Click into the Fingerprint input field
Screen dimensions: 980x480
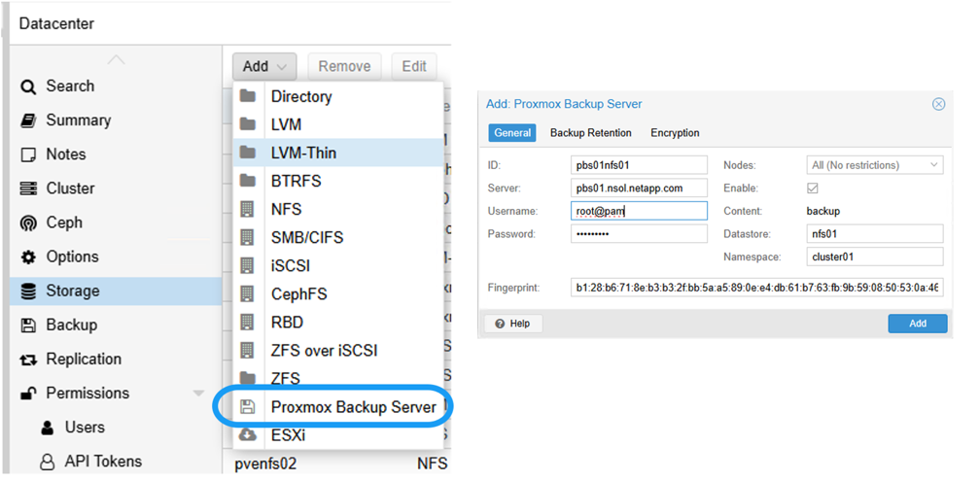[x=756, y=288]
